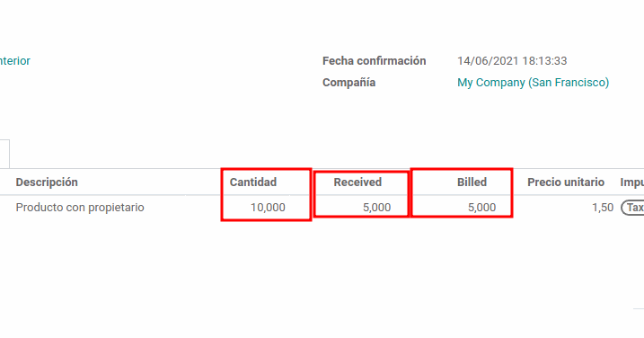The width and height of the screenshot is (644, 338).
Task: Click the Descripción column header
Action: pos(47,182)
